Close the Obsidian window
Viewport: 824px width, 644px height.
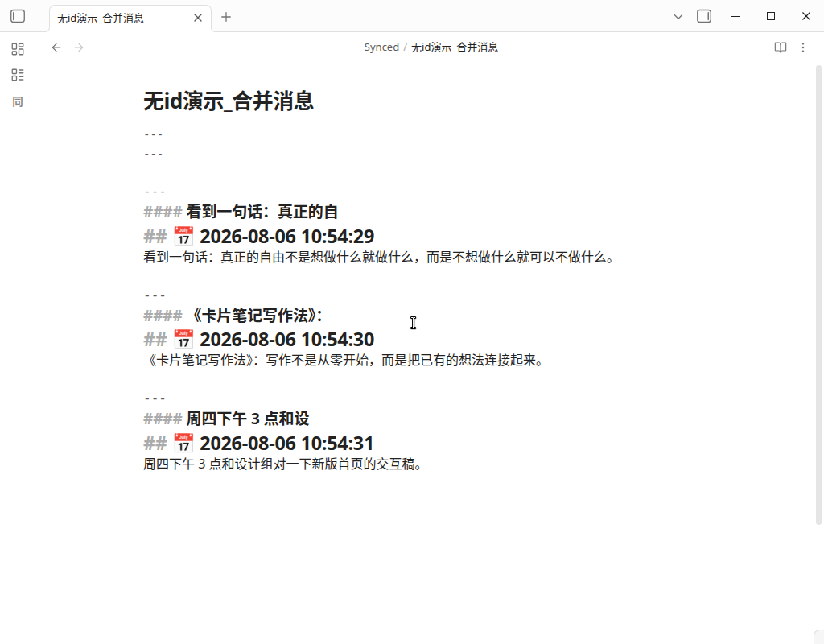[806, 16]
